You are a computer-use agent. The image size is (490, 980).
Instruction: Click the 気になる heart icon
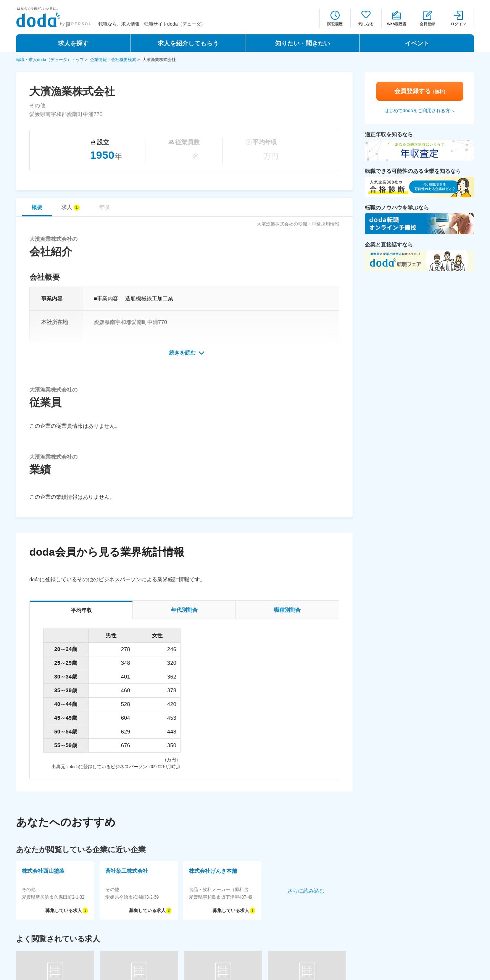click(x=366, y=18)
